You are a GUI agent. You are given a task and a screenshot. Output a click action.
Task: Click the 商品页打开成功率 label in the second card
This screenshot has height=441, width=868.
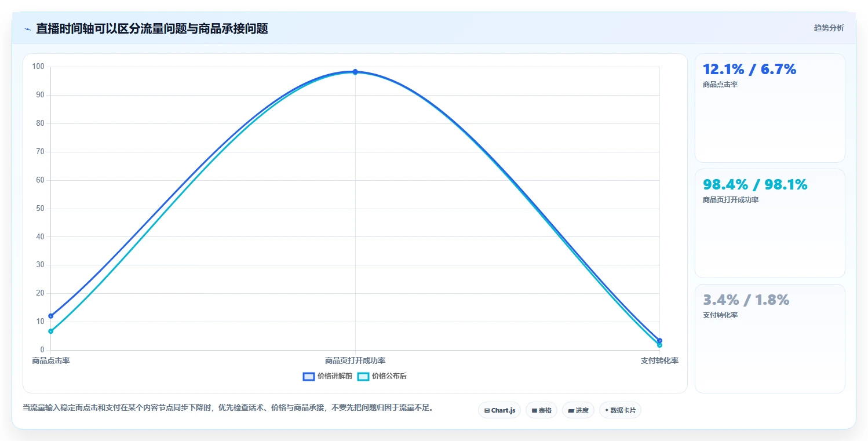[x=731, y=200]
